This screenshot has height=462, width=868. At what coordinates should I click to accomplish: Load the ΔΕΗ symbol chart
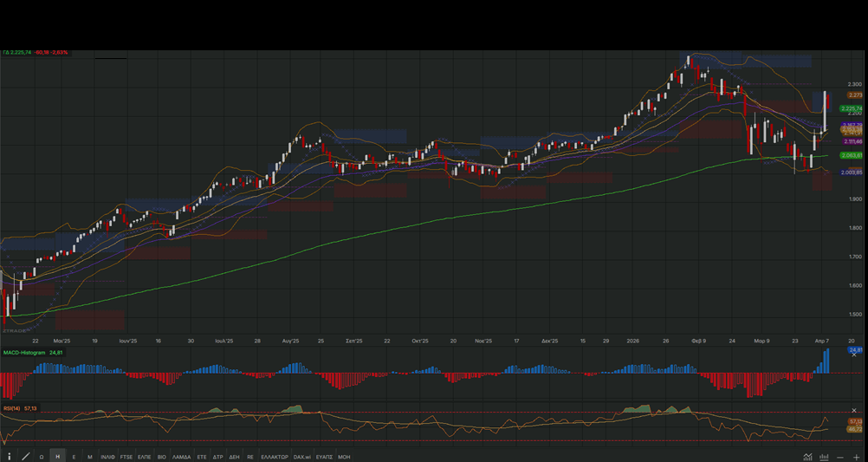pos(234,457)
